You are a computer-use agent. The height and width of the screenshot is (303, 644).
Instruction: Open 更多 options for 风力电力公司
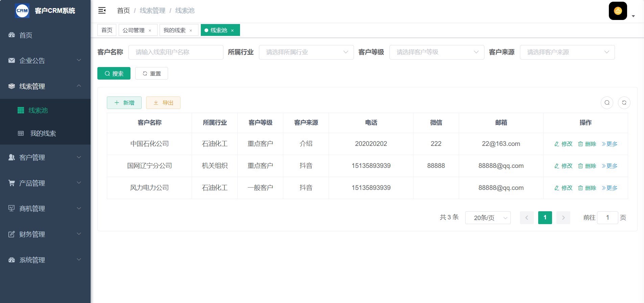click(610, 188)
